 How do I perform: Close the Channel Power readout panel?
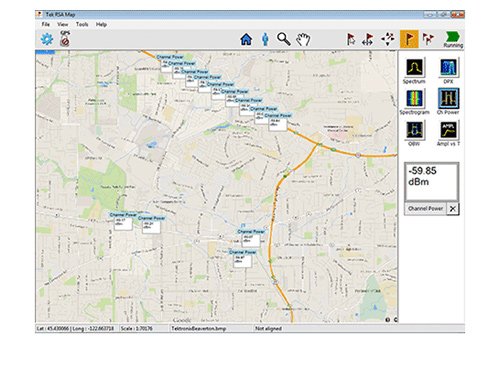(x=453, y=209)
